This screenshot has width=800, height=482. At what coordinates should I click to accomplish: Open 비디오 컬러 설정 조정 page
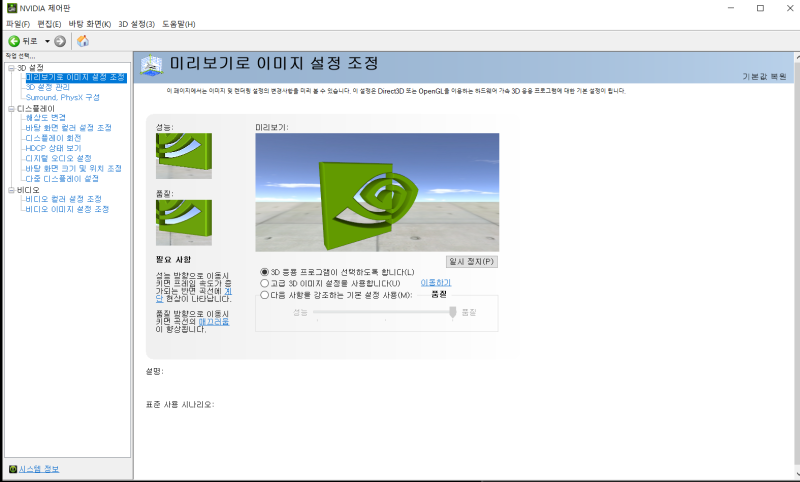63,199
